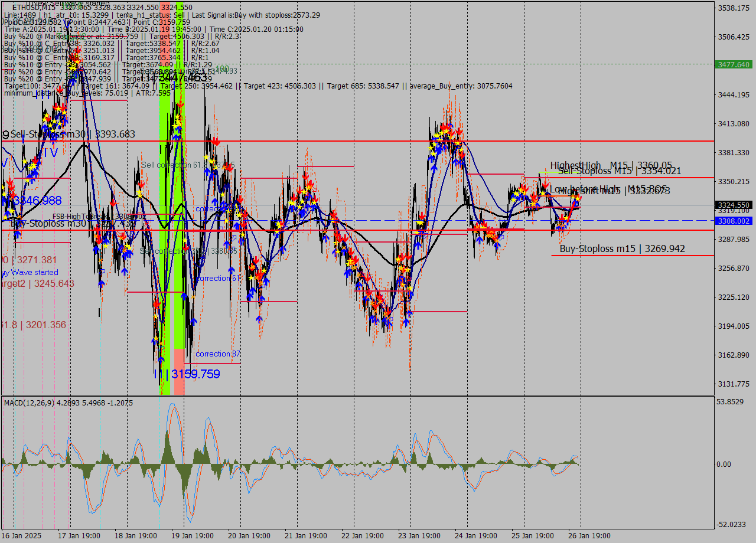The width and height of the screenshot is (756, 543).
Task: Click the 'R/R:2.67' ratio text
Action: (x=204, y=43)
